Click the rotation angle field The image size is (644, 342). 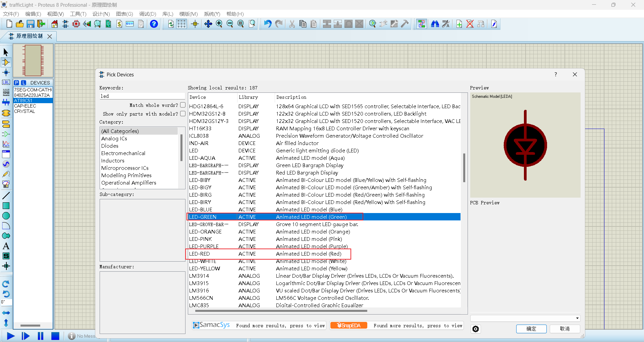(x=6, y=302)
